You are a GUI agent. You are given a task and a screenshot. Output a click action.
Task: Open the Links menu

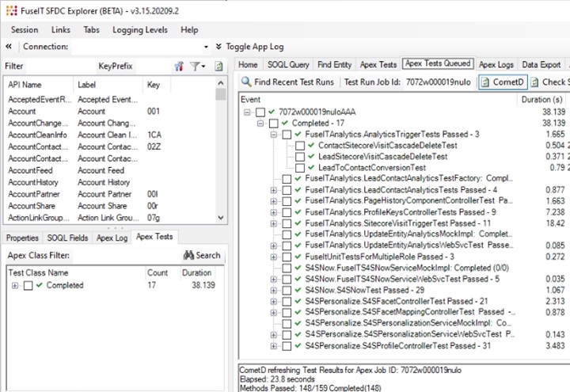point(61,30)
